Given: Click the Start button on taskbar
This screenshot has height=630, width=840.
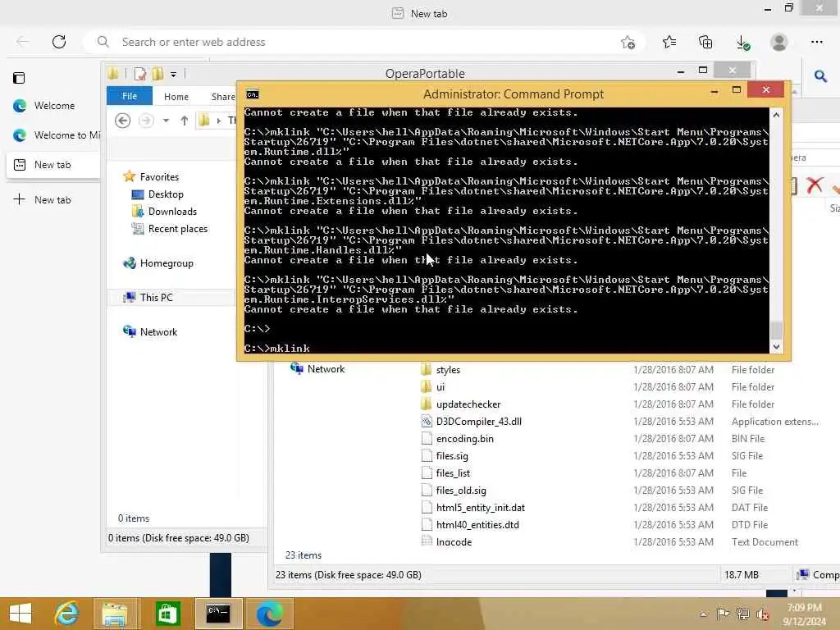Looking at the screenshot, I should click(21, 614).
